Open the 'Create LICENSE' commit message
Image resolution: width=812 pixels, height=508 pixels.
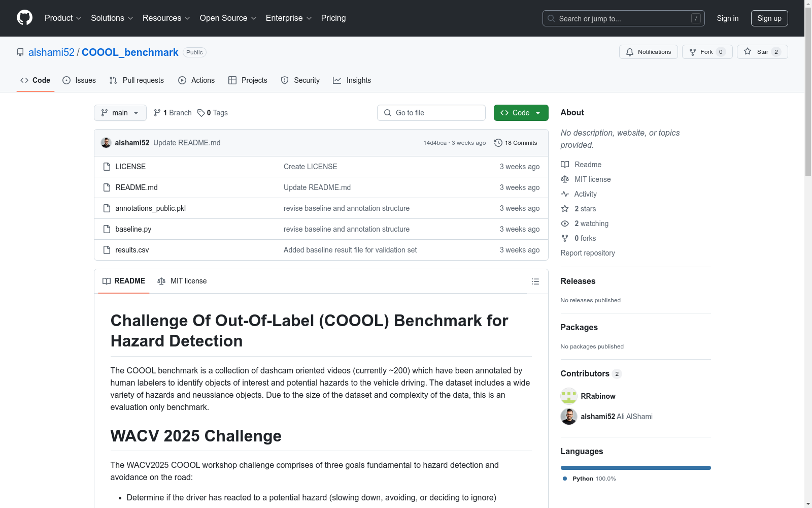311,167
